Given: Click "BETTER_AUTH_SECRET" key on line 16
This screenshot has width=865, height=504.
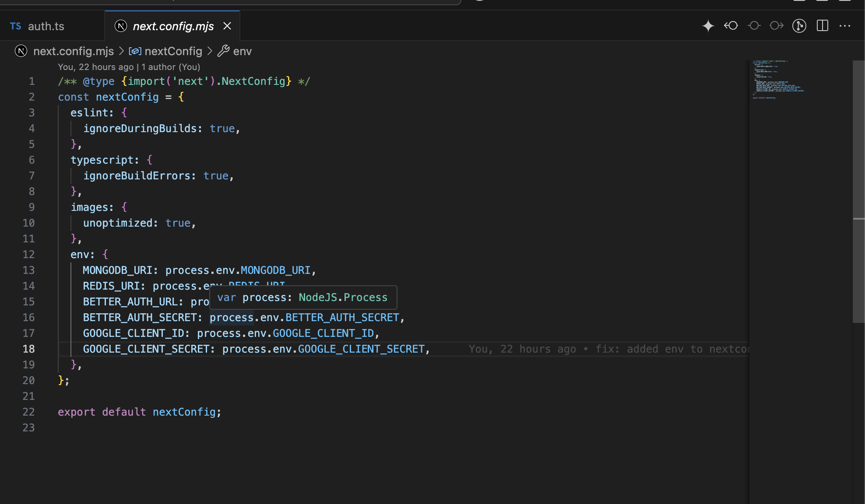Looking at the screenshot, I should [140, 318].
